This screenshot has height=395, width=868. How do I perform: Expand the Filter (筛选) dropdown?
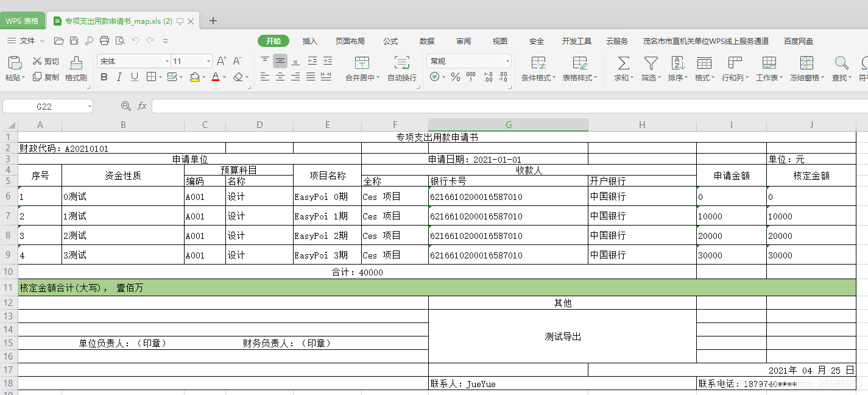tap(659, 78)
